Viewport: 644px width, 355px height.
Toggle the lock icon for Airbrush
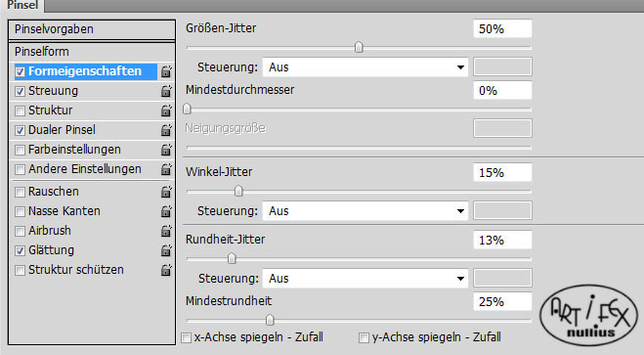click(x=166, y=231)
